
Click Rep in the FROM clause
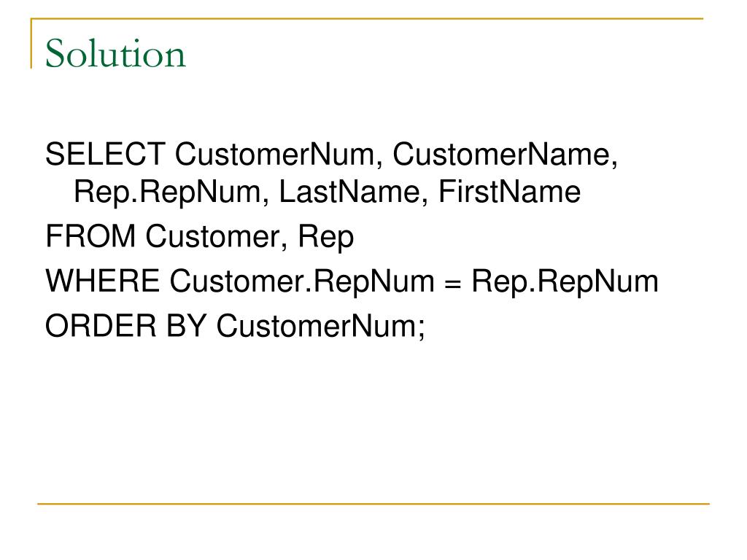tap(326, 238)
